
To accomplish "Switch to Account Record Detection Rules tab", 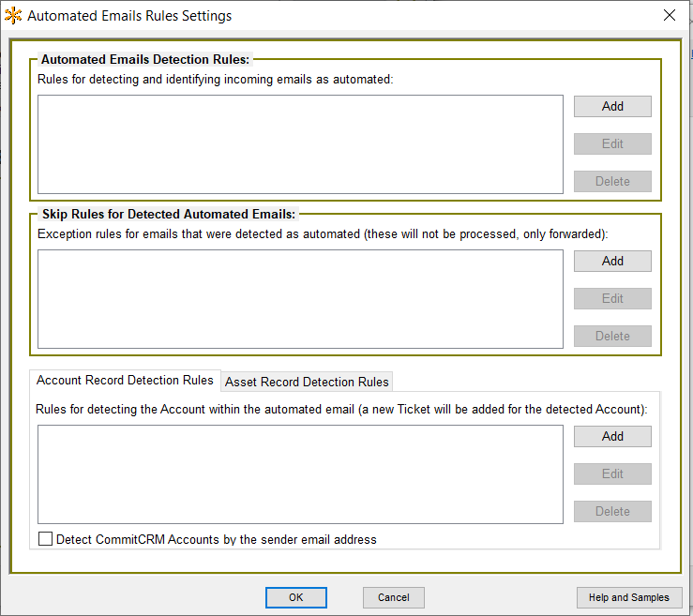I will click(x=125, y=380).
